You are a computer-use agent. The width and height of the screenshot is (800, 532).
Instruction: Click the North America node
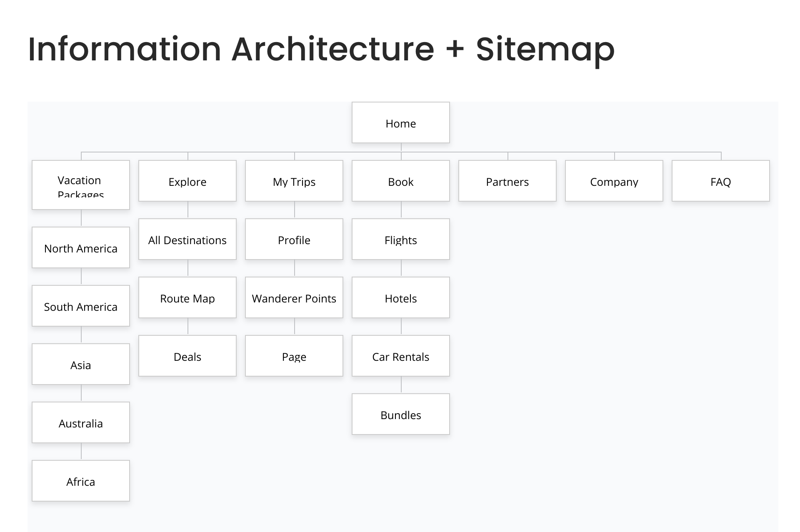[81, 247]
